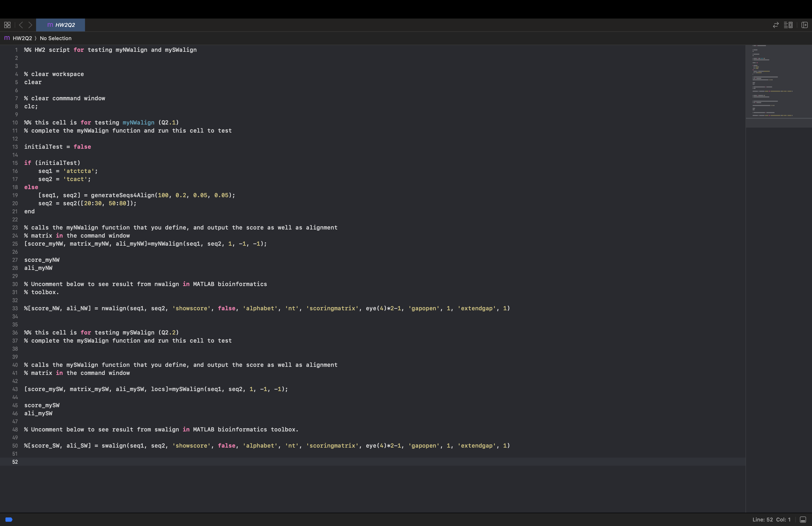Click the purple m file icon in breadcrumb
Image resolution: width=812 pixels, height=526 pixels.
7,38
